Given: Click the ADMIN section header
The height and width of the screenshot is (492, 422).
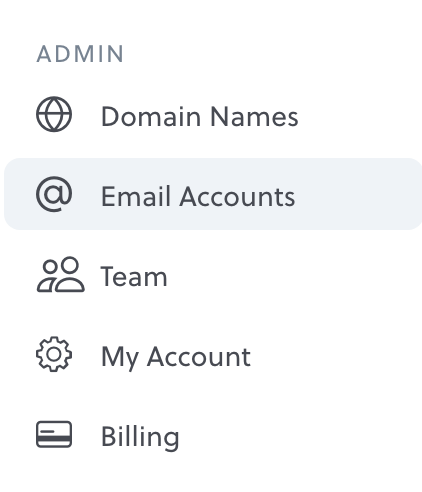Looking at the screenshot, I should point(80,54).
